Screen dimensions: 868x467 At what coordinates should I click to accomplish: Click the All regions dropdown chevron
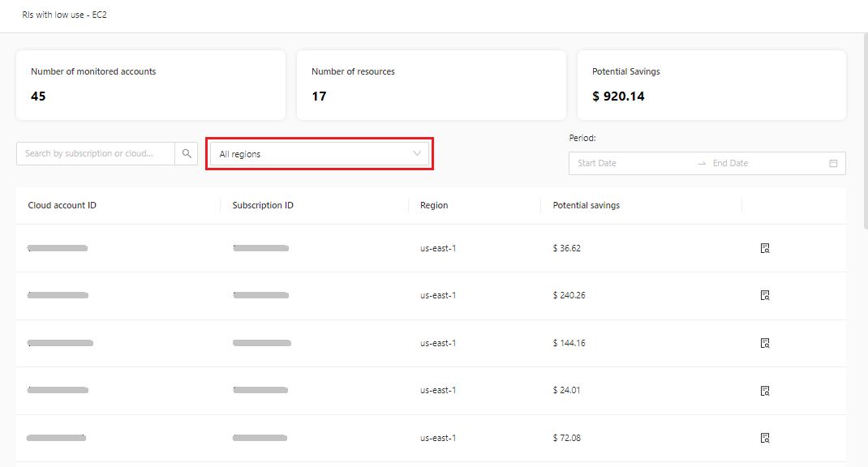point(417,153)
